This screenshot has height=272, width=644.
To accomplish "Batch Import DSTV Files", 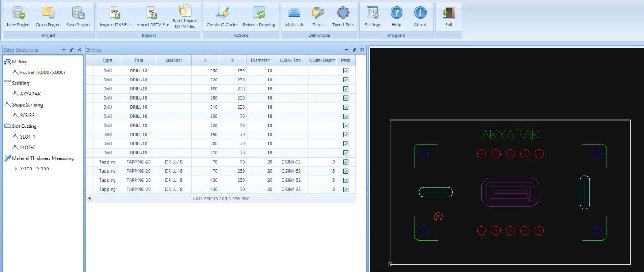I will [x=185, y=17].
